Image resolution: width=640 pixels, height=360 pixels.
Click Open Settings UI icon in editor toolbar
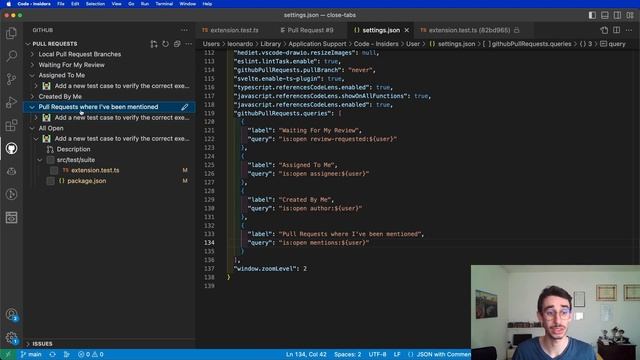point(604,30)
